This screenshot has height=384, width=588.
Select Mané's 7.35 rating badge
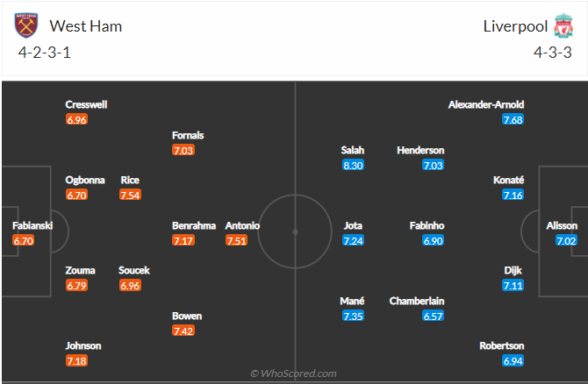point(353,316)
